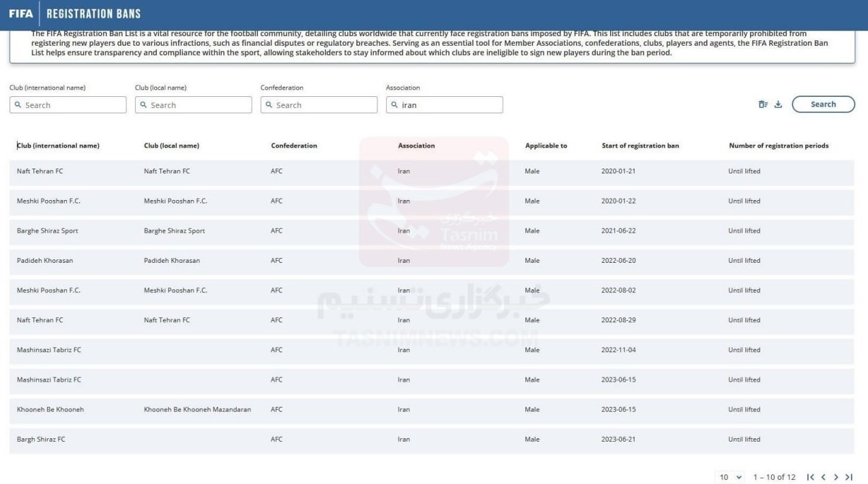Click inside the Club (local name) search field
The width and height of the screenshot is (868, 484).
click(193, 104)
